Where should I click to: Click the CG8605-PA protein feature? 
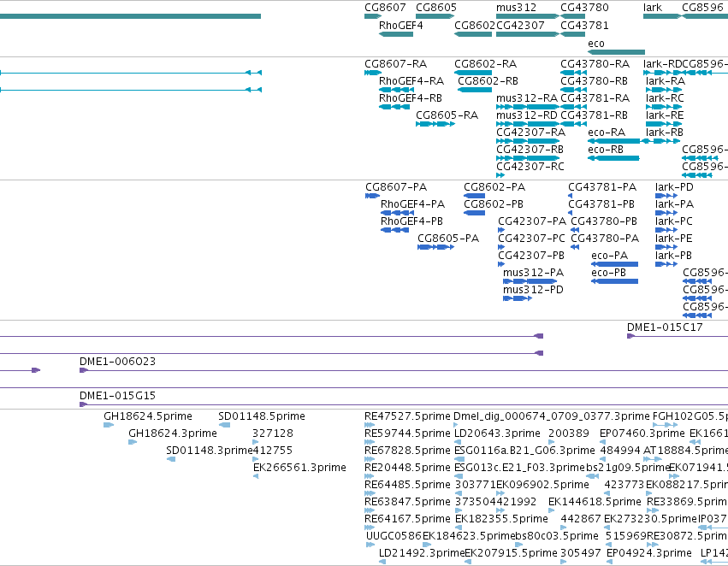(435, 247)
